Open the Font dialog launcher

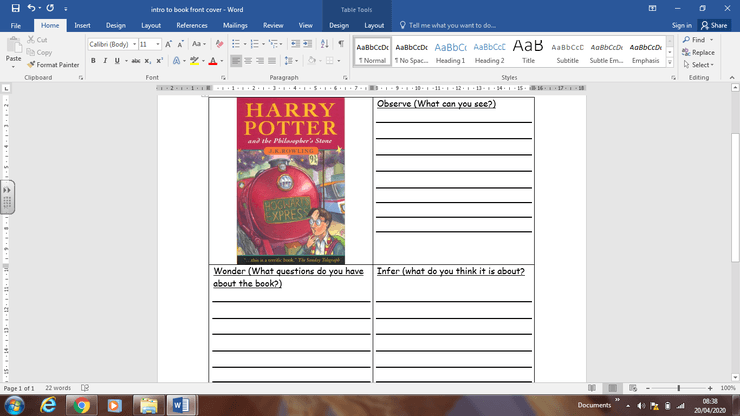pyautogui.click(x=223, y=77)
